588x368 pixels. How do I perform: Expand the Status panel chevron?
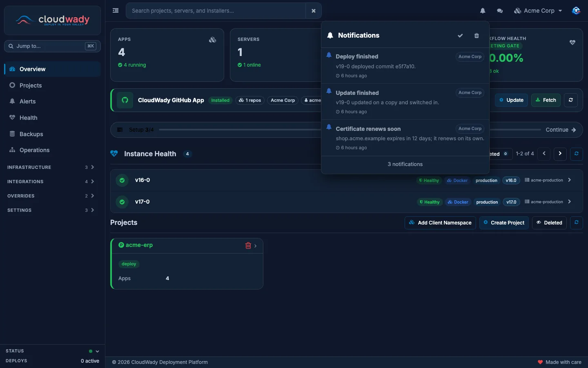point(97,351)
